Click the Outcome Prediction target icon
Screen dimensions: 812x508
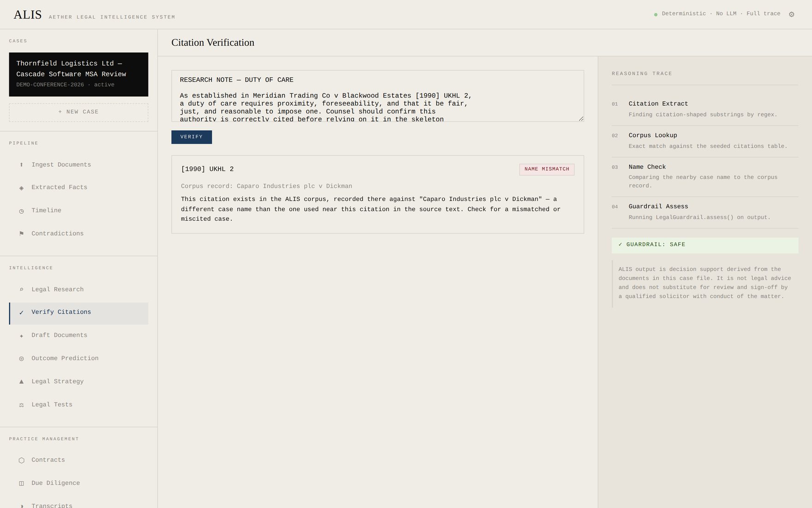click(21, 359)
